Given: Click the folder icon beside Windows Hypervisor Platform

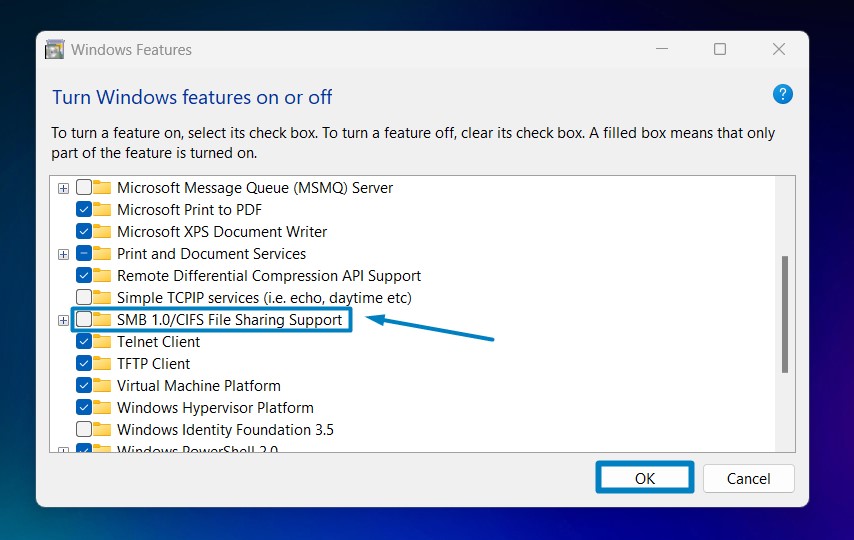Looking at the screenshot, I should (x=102, y=407).
